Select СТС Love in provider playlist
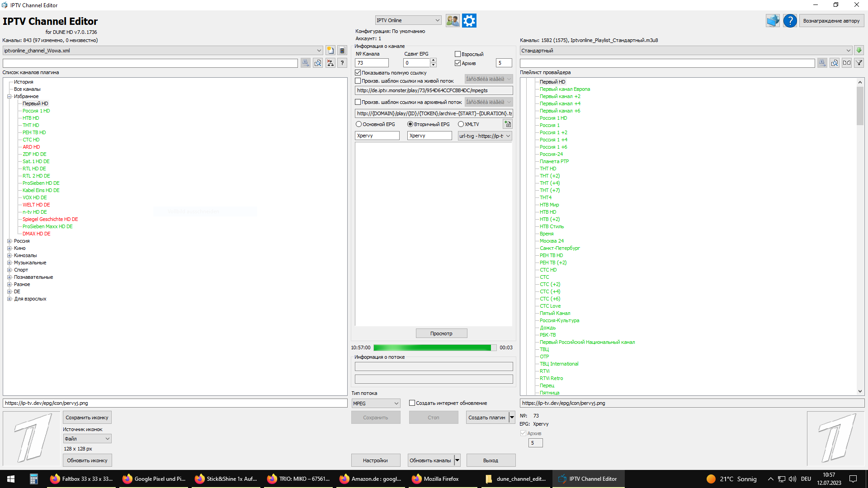This screenshot has width=868, height=488. coord(550,306)
